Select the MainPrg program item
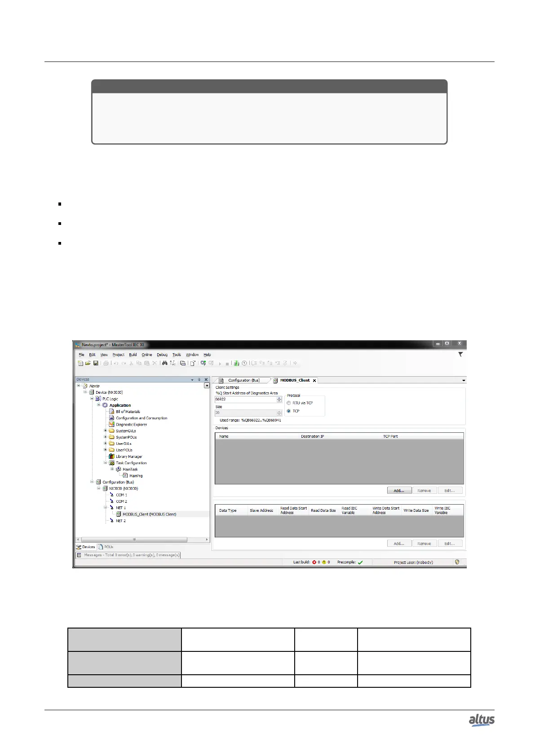The width and height of the screenshot is (535, 756). (x=133, y=476)
